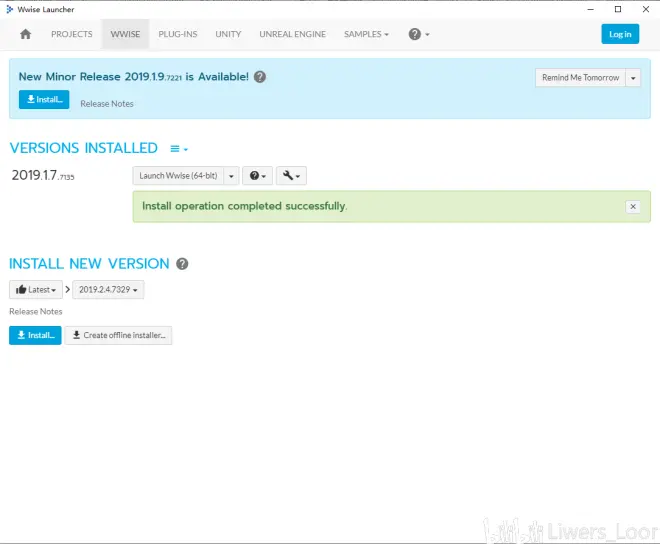
Task: Maximize the Wwise Launcher window
Action: [618, 9]
